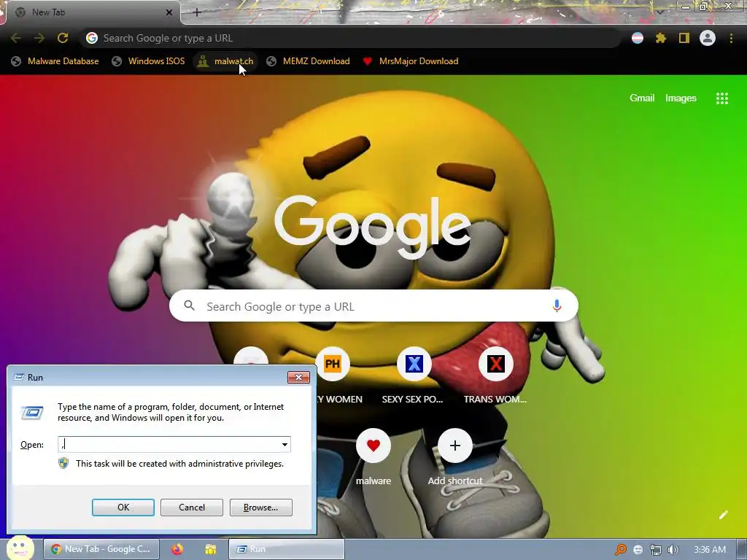Click the magnifier icon in Google search box

pos(189,306)
